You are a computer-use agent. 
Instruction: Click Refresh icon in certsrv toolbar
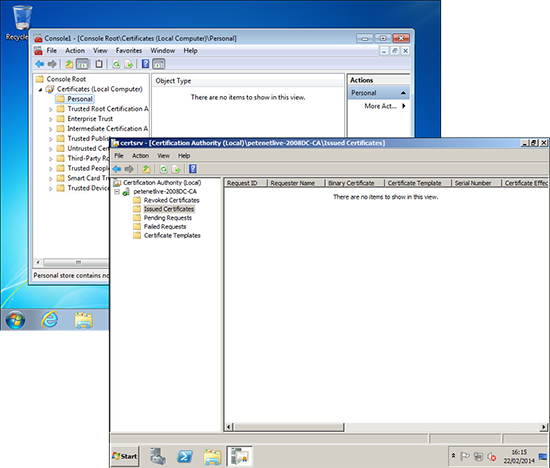point(163,169)
